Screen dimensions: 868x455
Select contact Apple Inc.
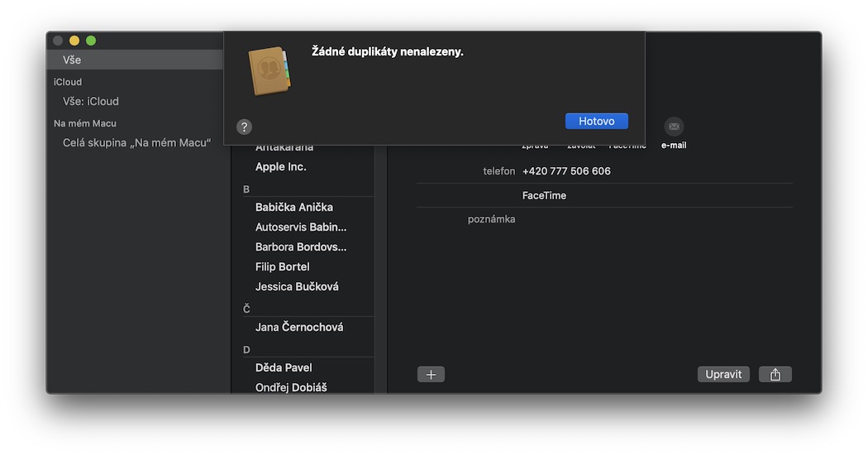click(x=281, y=167)
